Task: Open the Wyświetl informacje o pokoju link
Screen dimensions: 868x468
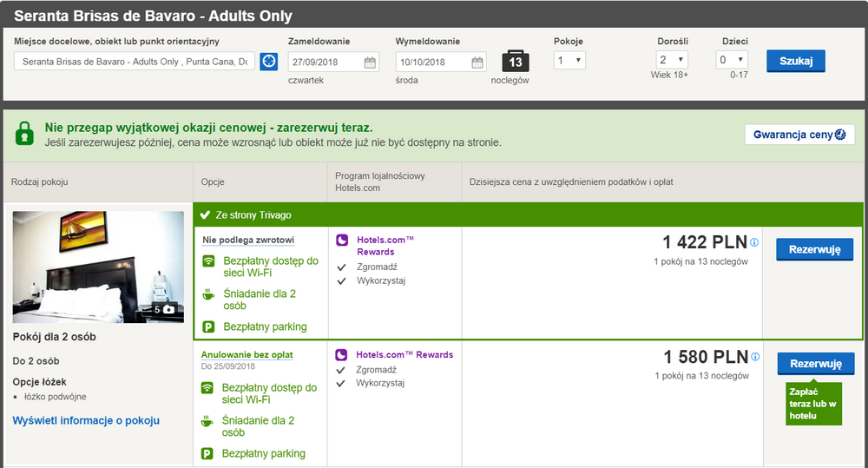Action: coord(86,420)
